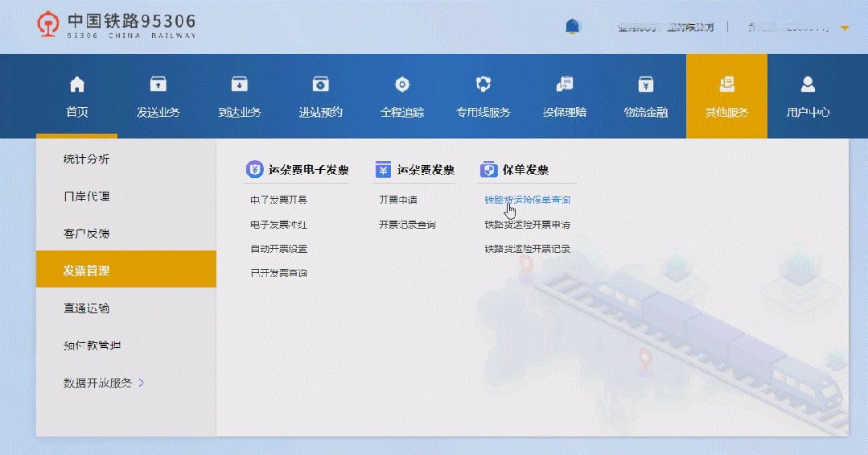Expand 数据开放服务 in the side menu

[103, 383]
